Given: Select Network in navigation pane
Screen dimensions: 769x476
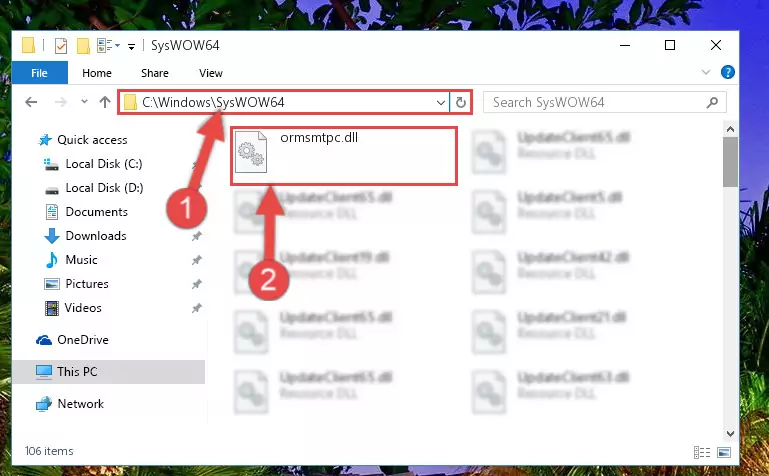Looking at the screenshot, I should [x=81, y=403].
